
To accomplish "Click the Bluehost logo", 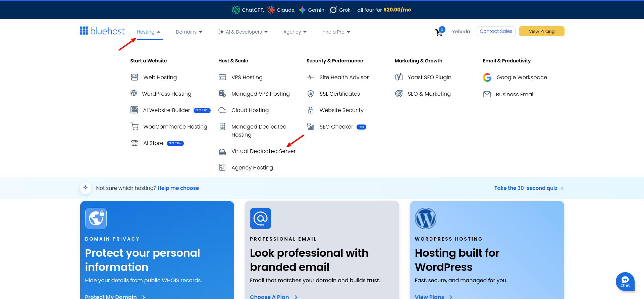I will coord(102,31).
